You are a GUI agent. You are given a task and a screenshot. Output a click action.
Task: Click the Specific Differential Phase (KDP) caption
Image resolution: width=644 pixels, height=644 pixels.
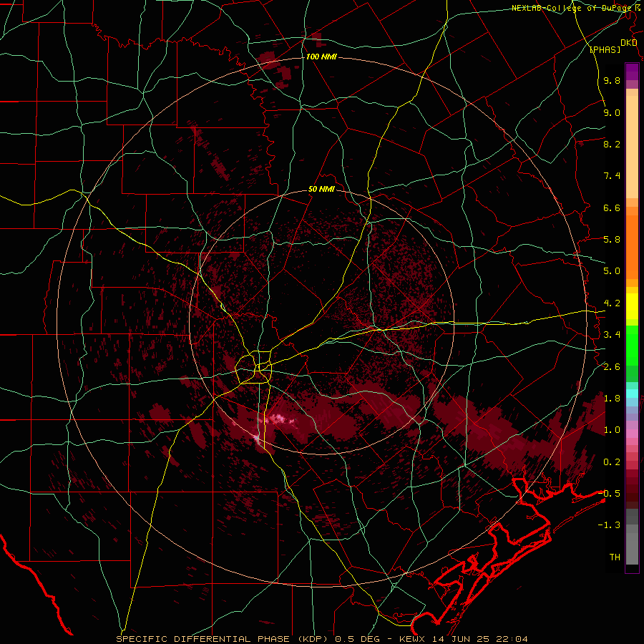224,639
